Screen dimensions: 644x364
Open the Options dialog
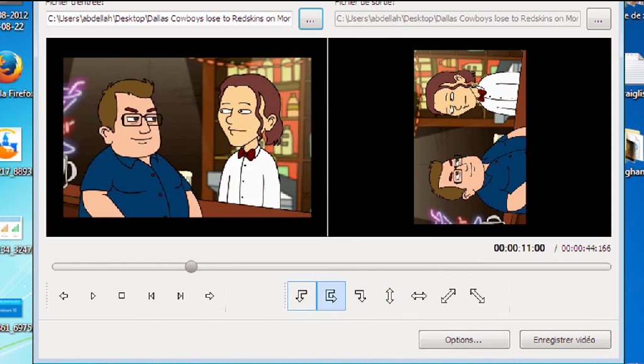tap(464, 339)
